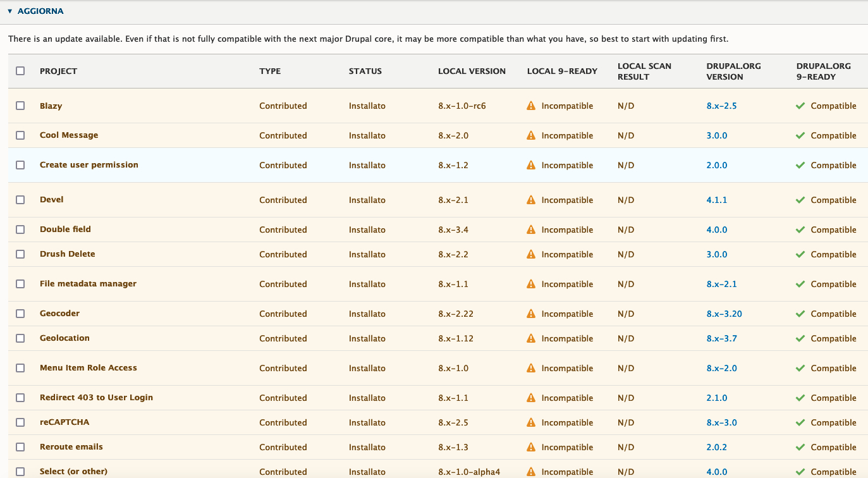
Task: Open Devel 4.1.1 version link
Action: (x=717, y=200)
